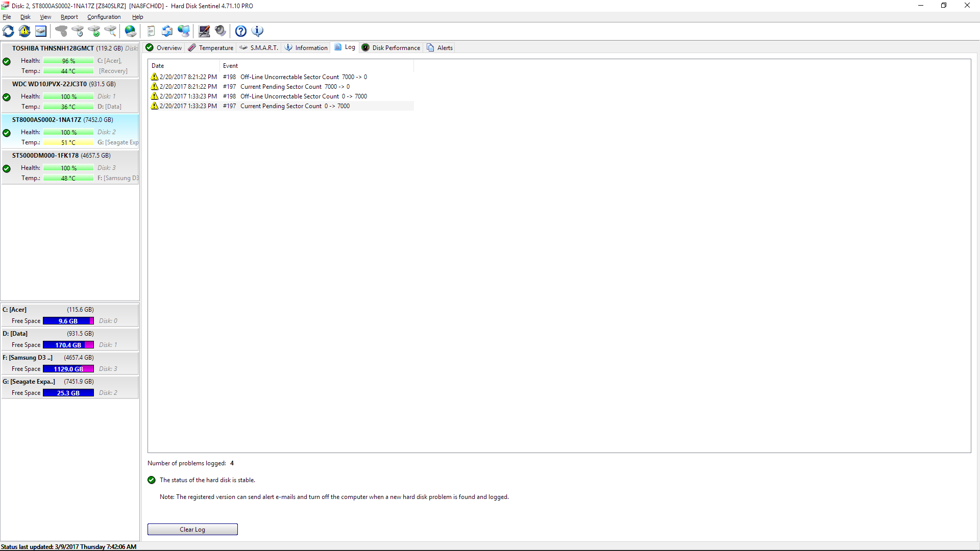The height and width of the screenshot is (551, 980).
Task: Click the grayed-out disk toolbar icon
Action: pyautogui.click(x=61, y=31)
